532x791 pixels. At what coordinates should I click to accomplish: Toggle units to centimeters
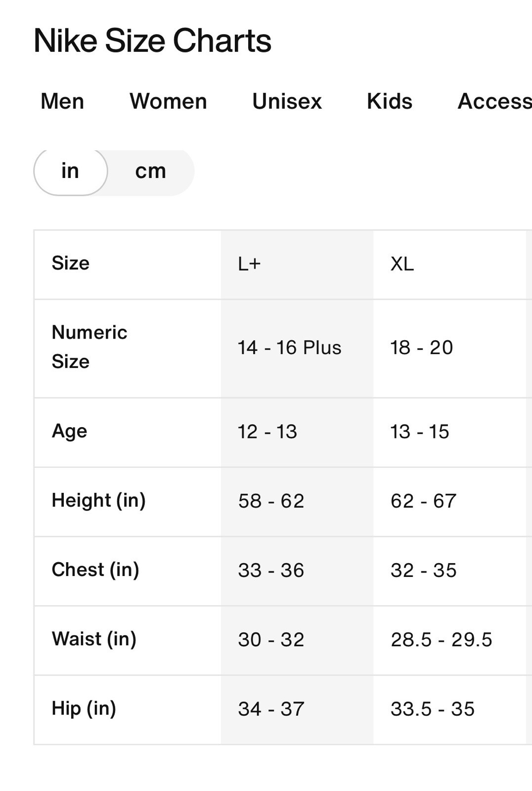pos(150,171)
